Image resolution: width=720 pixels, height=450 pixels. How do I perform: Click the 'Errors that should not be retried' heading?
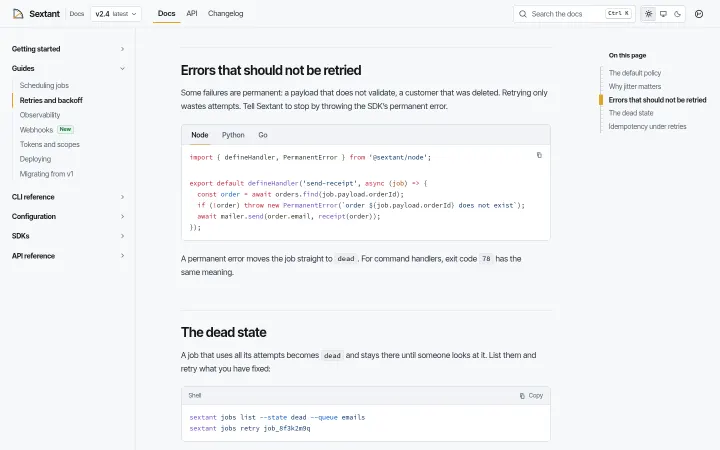(271, 70)
